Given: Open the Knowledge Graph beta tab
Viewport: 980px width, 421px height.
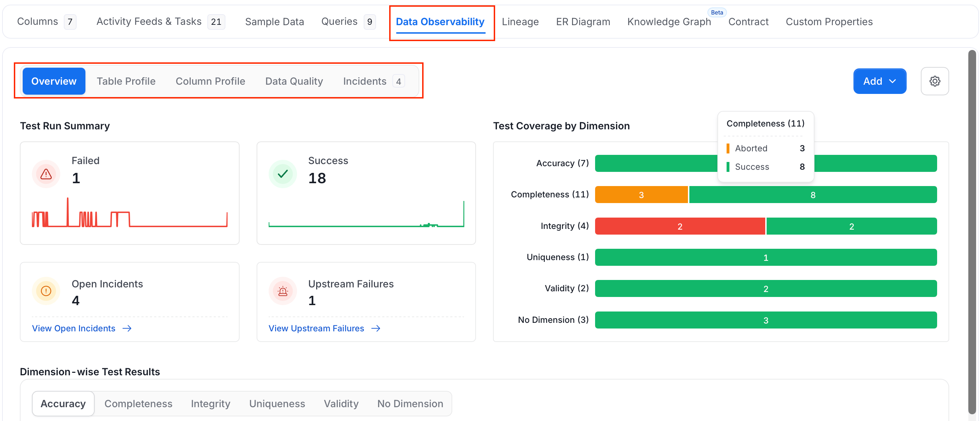Looking at the screenshot, I should (669, 22).
